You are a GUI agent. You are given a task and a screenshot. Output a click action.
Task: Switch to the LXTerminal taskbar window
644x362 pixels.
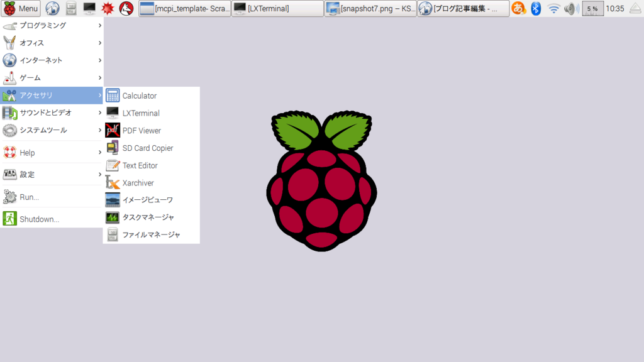point(277,8)
